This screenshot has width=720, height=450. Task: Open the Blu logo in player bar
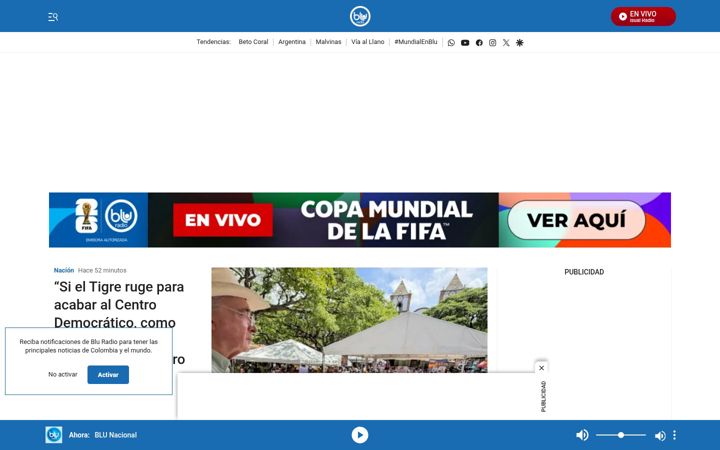pyautogui.click(x=54, y=435)
